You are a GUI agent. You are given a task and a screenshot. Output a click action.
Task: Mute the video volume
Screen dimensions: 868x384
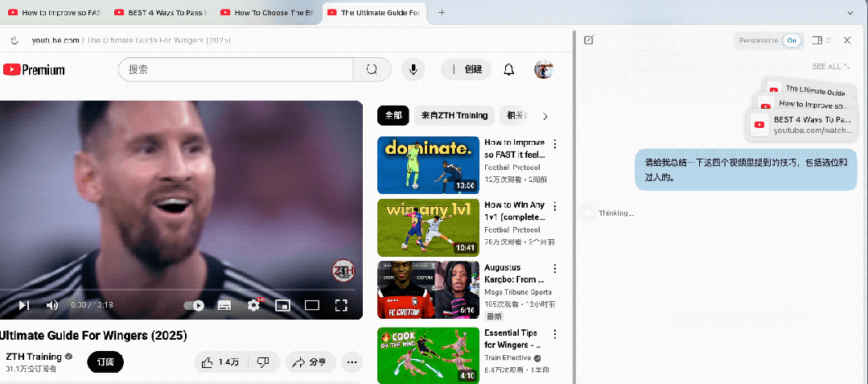pos(52,305)
